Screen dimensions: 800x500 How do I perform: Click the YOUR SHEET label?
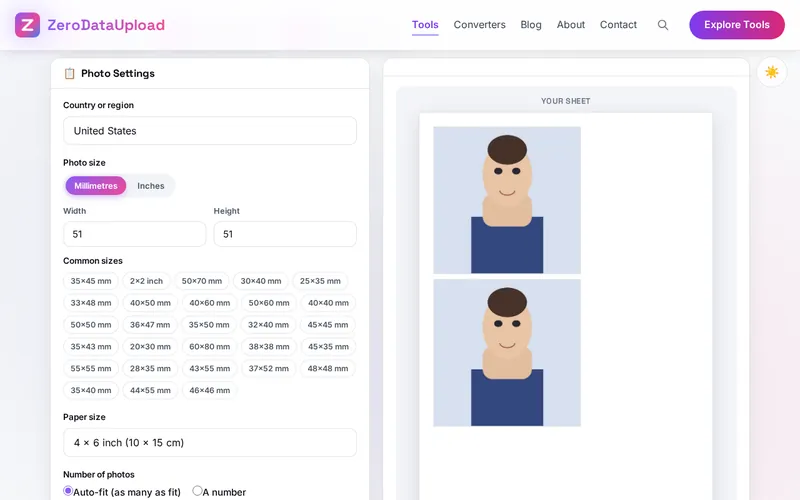click(566, 101)
